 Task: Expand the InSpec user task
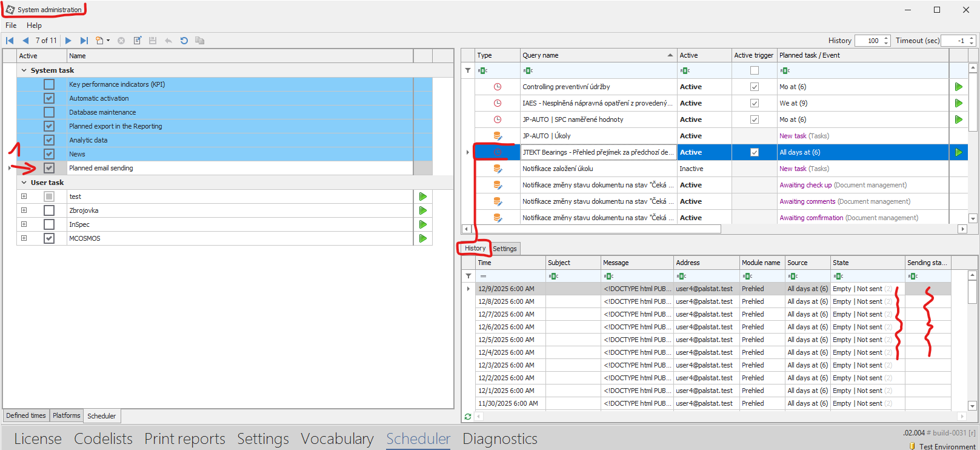tap(24, 224)
